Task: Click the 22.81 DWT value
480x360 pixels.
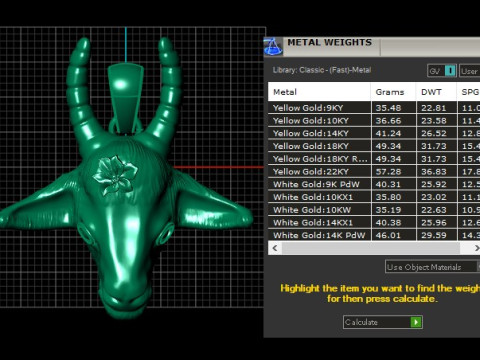Action: (x=434, y=108)
